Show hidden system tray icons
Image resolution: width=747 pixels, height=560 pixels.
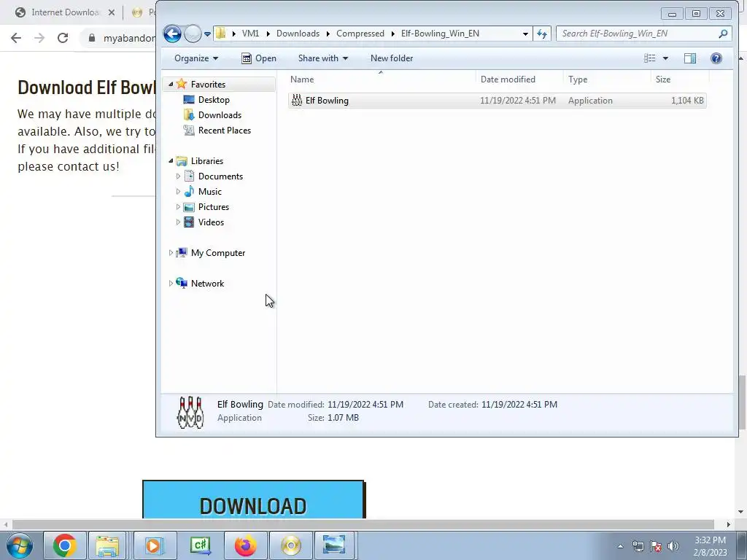(620, 546)
